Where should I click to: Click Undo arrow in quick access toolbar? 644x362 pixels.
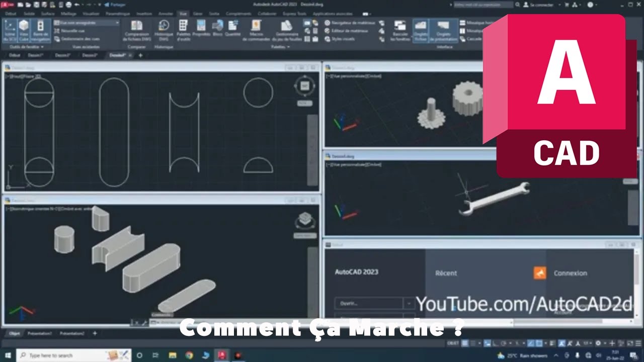pos(76,5)
